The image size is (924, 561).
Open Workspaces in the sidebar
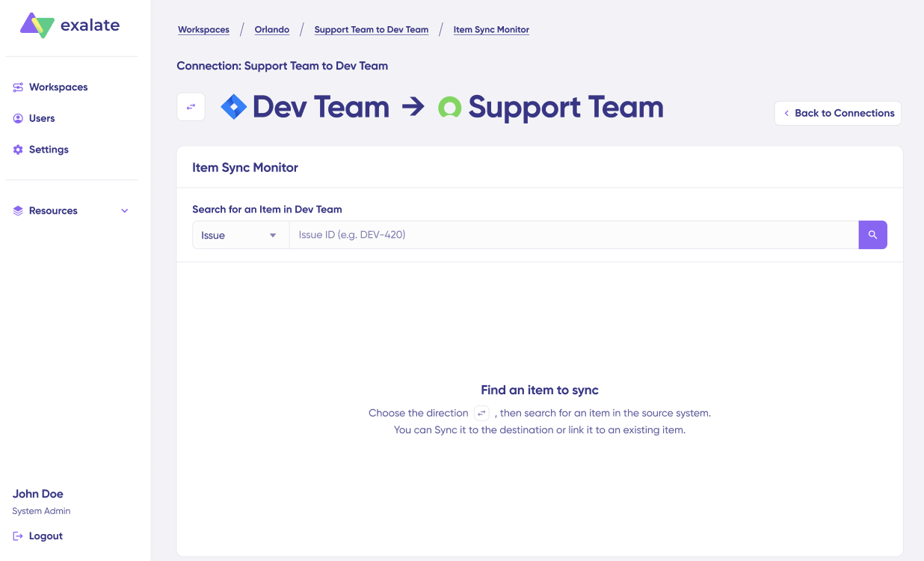pos(58,88)
